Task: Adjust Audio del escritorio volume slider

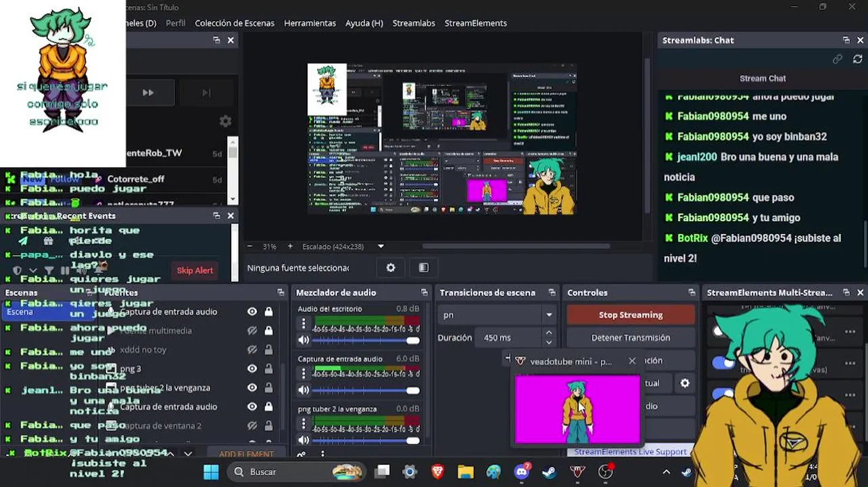Action: (366, 340)
